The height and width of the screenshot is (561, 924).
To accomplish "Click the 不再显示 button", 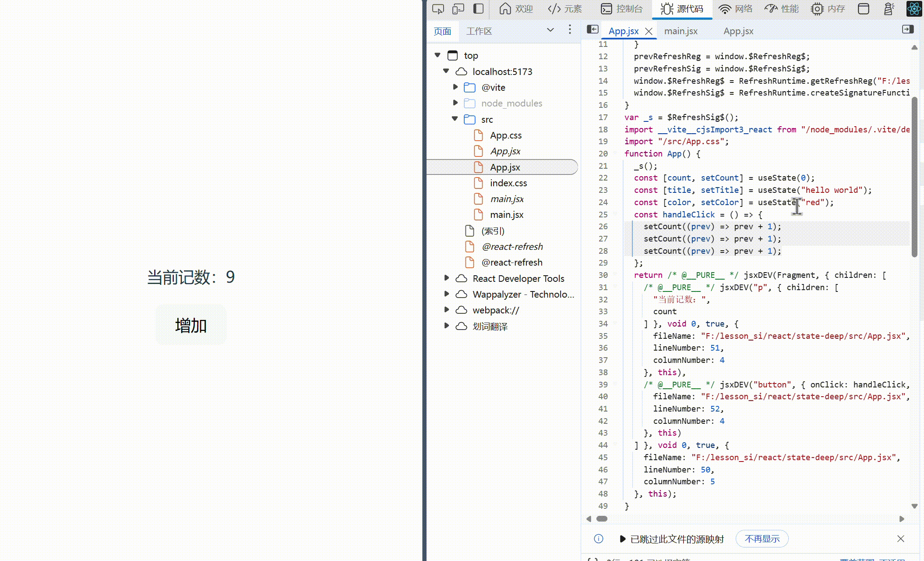I will (x=762, y=539).
